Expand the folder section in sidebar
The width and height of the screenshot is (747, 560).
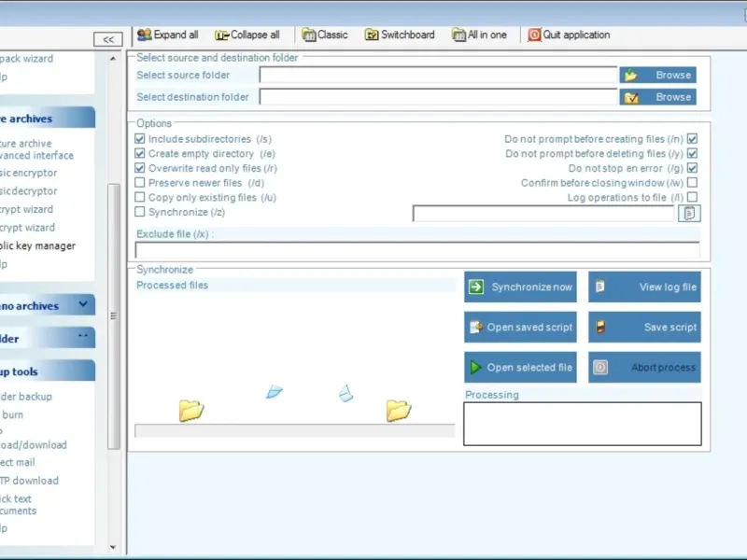click(x=83, y=336)
